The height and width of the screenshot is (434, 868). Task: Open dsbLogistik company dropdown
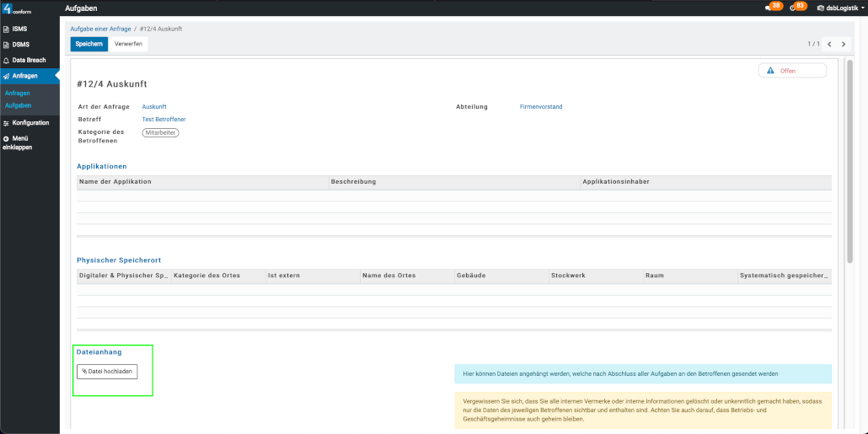[x=839, y=8]
